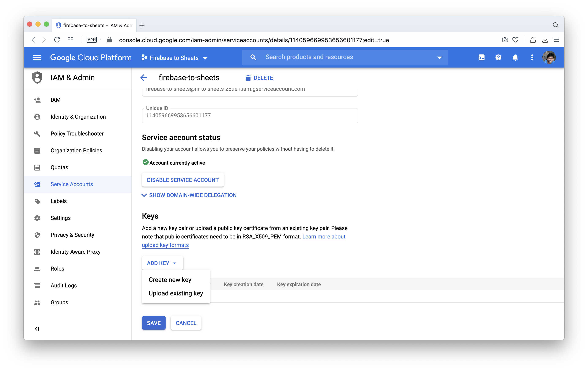Toggle the browser VPN badge
Image resolution: width=588 pixels, height=371 pixels.
[92, 40]
